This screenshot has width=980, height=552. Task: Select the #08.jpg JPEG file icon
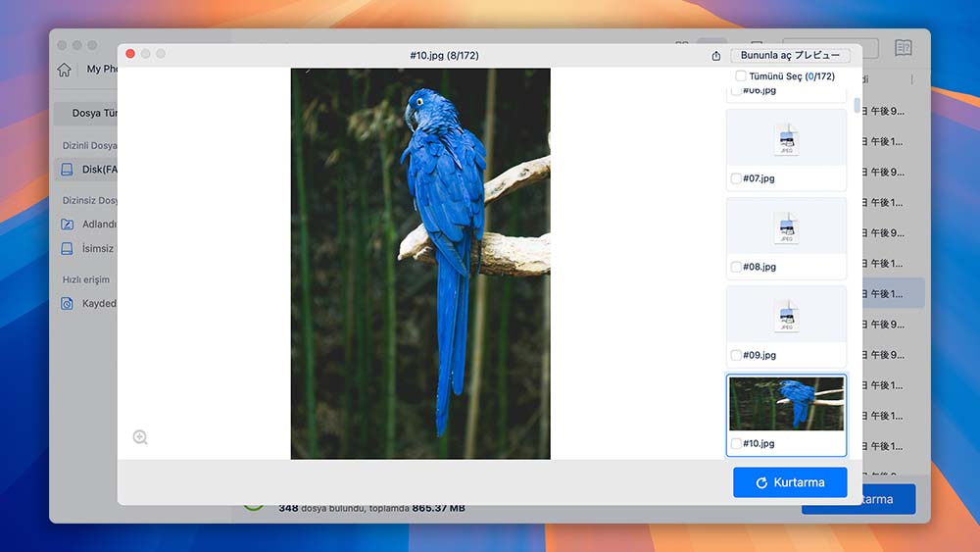click(786, 227)
